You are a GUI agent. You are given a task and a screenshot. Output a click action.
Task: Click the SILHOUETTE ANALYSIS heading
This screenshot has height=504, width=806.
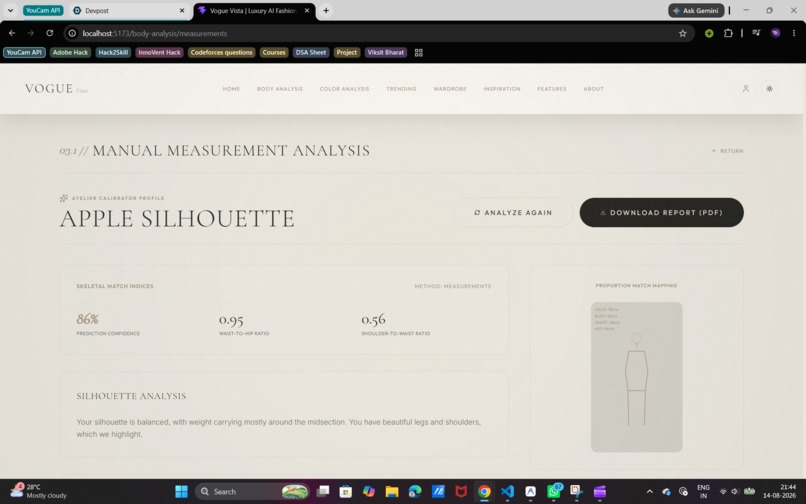point(131,396)
